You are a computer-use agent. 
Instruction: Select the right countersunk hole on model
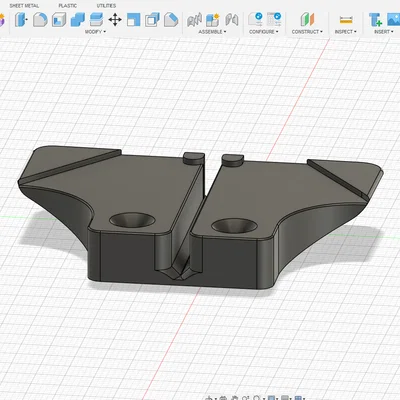pyautogui.click(x=234, y=226)
